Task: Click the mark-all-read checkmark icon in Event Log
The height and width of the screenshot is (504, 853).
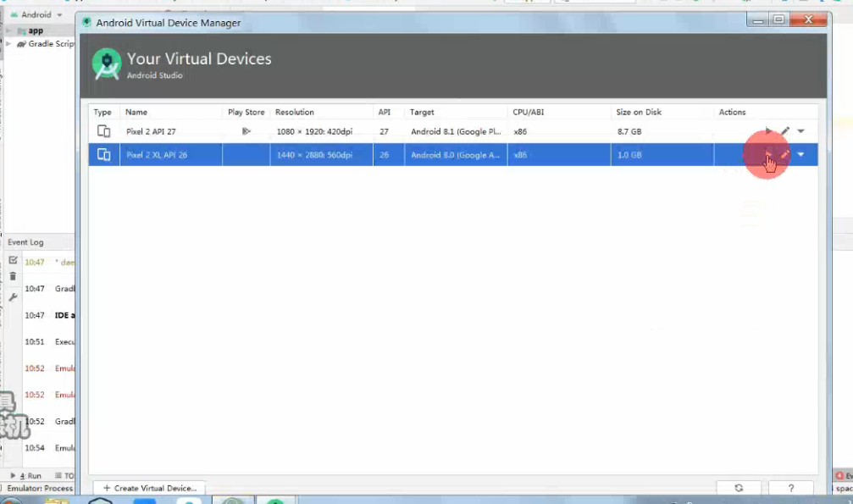Action: coord(13,260)
